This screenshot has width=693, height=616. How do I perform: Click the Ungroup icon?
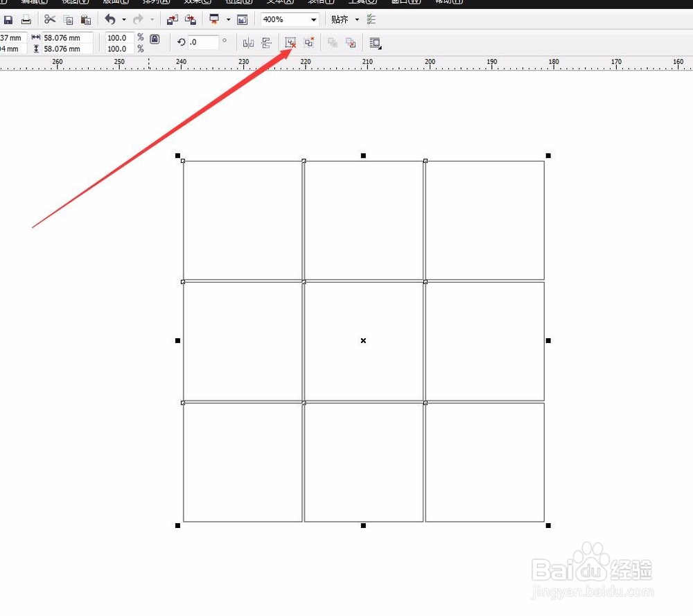coord(290,42)
